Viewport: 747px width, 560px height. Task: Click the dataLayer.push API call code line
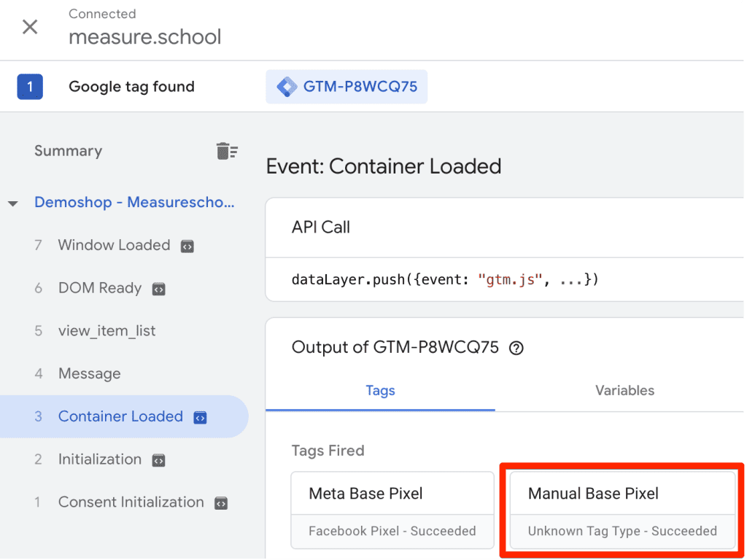pos(445,279)
